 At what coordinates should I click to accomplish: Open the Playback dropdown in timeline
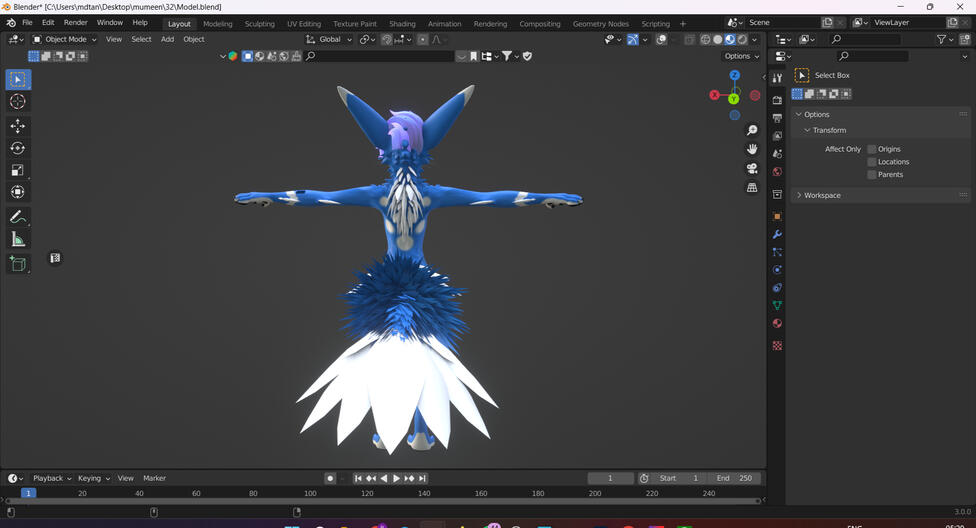tap(52, 478)
